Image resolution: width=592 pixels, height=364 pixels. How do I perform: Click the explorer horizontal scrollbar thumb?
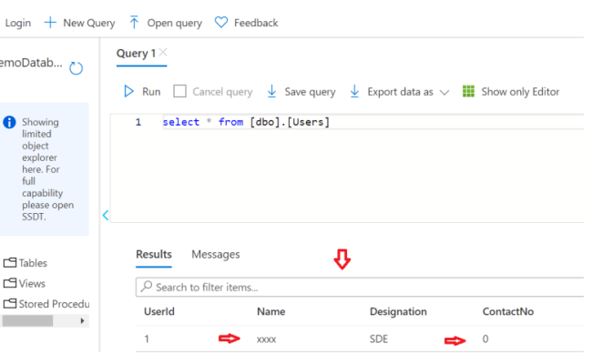[x=27, y=320]
